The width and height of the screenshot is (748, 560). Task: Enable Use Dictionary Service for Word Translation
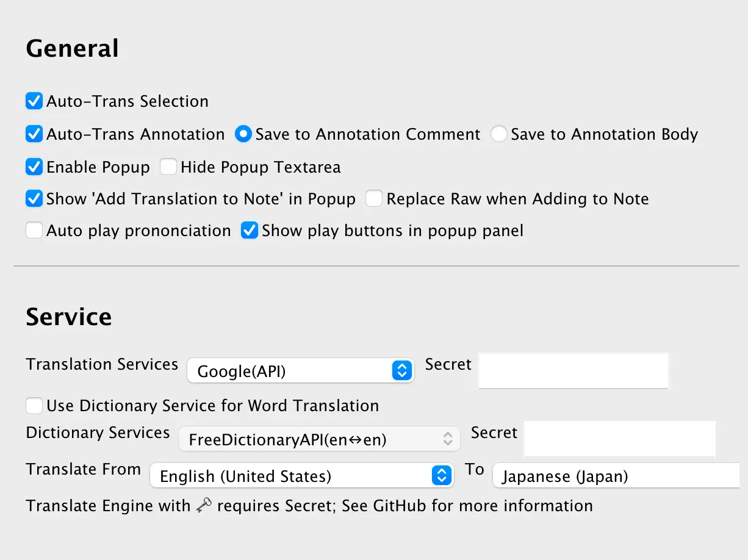click(x=34, y=406)
